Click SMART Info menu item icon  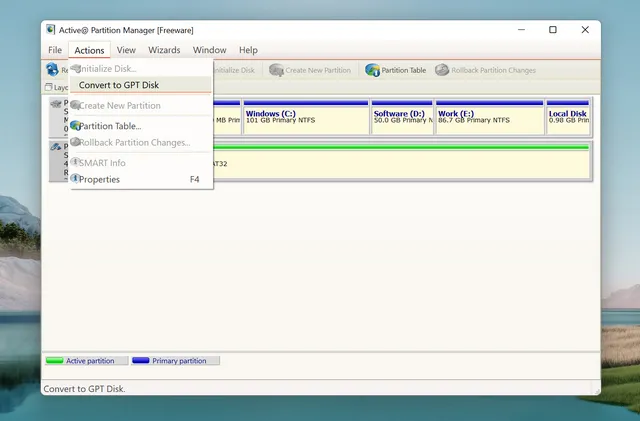75,162
